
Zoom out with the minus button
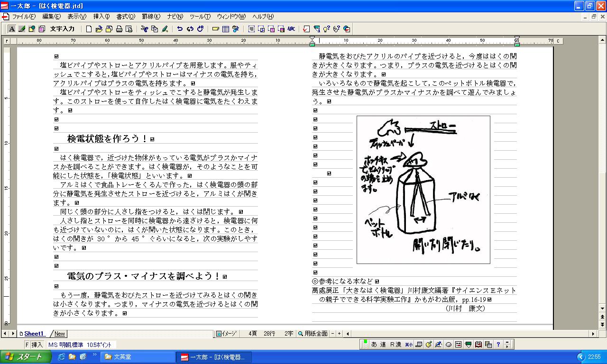(x=333, y=334)
